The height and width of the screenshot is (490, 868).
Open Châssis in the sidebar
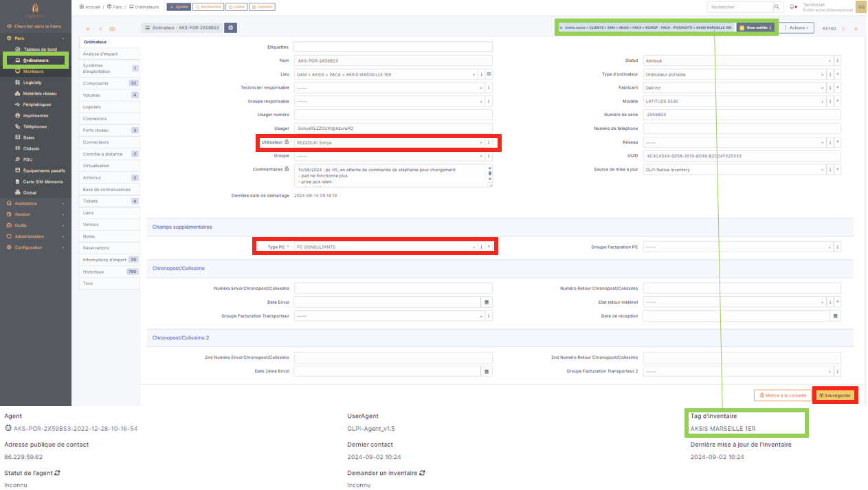coord(31,148)
